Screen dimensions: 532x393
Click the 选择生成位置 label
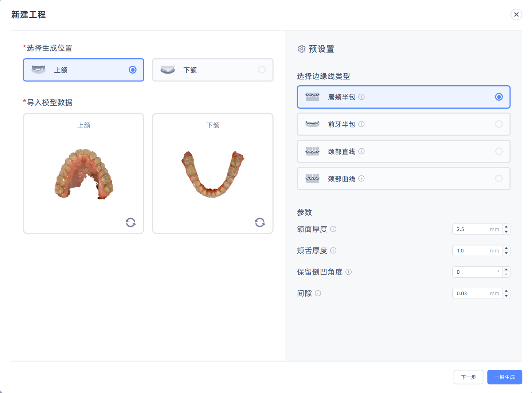[x=49, y=48]
